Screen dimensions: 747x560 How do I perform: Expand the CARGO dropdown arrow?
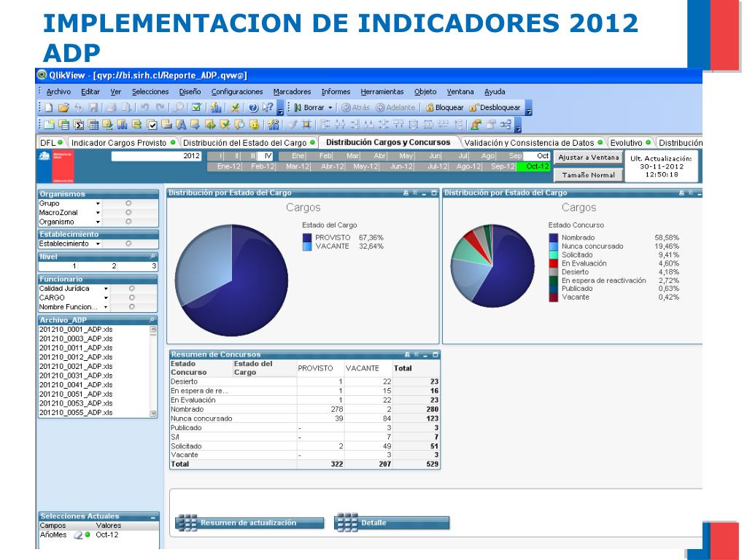pos(106,298)
